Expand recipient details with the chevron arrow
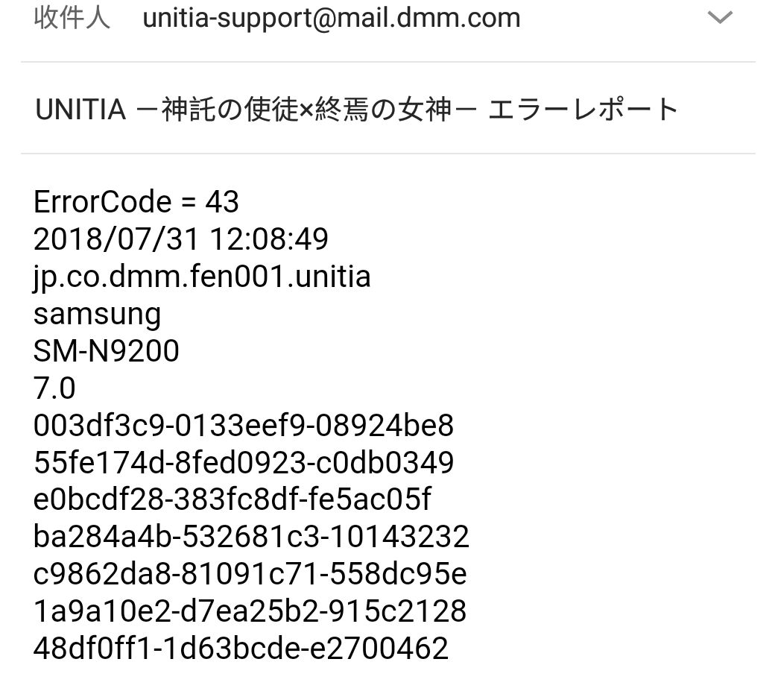This screenshot has width=778, height=700. (x=720, y=18)
